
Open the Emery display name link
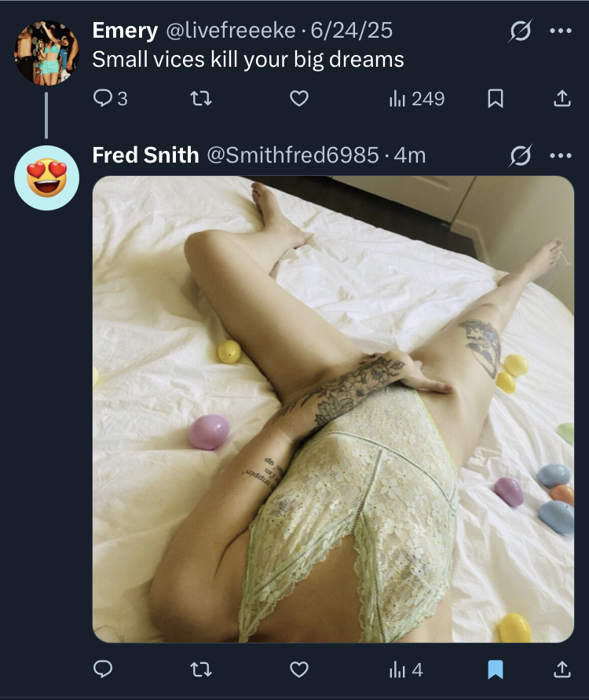coord(125,31)
